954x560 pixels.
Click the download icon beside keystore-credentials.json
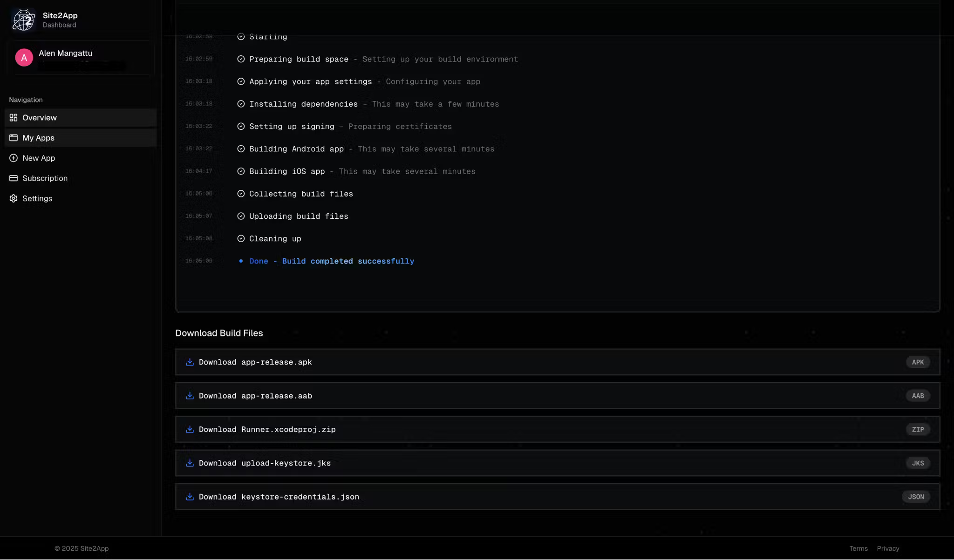[x=190, y=497]
